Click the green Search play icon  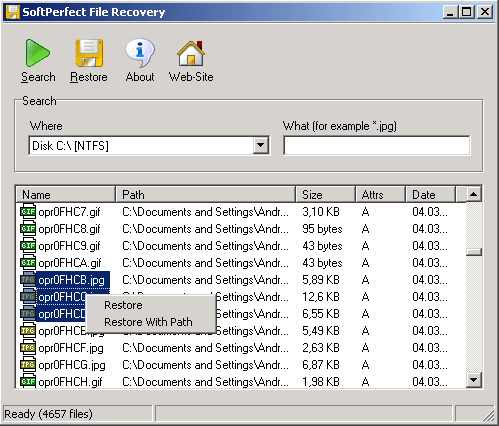coord(37,53)
